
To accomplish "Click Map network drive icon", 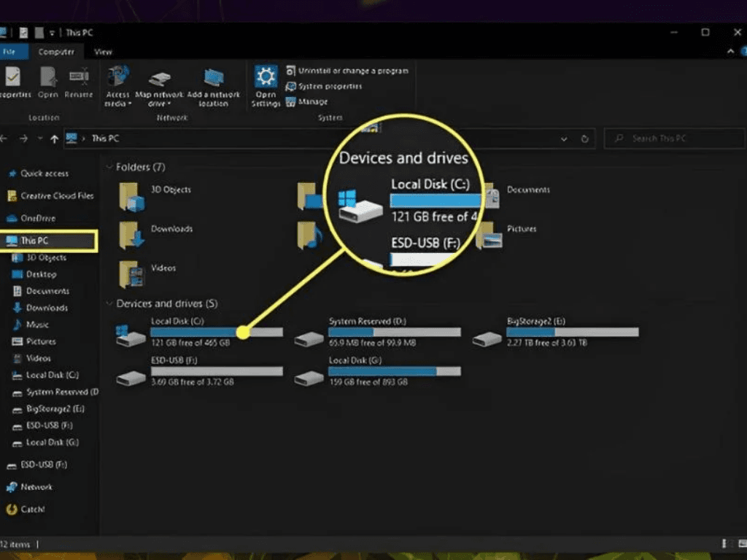I will (x=158, y=79).
